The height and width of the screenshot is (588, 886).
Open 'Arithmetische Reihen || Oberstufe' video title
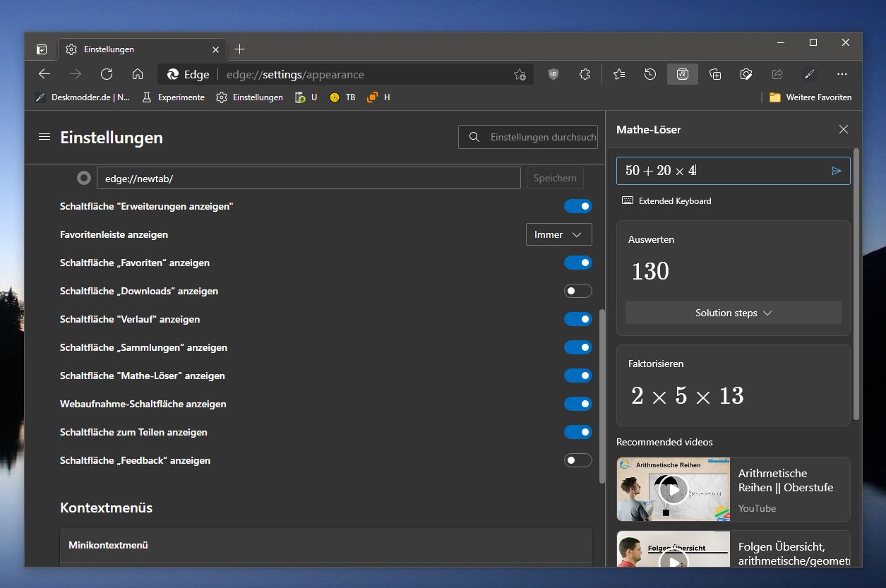pos(786,480)
